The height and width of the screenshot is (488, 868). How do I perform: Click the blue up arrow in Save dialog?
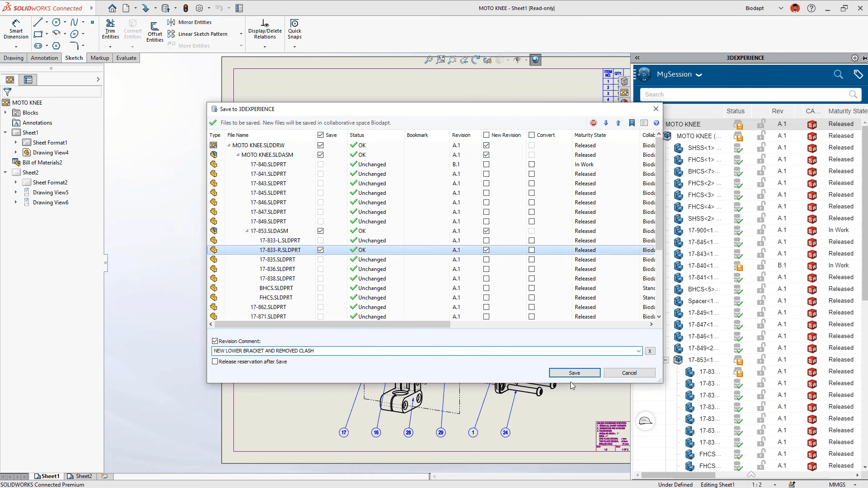[x=618, y=123]
